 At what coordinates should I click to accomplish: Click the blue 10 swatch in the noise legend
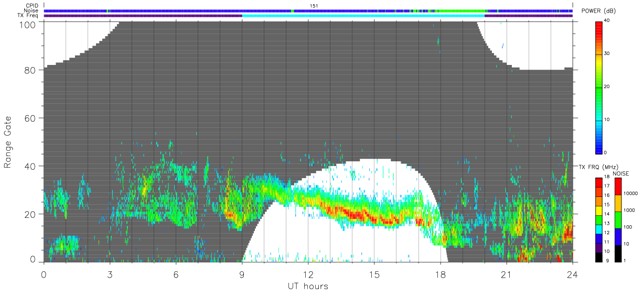click(618, 237)
